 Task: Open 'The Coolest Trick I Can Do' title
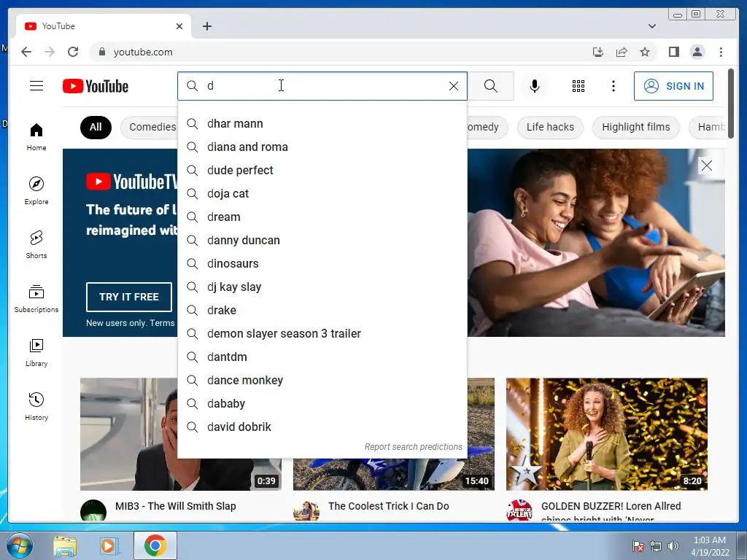point(388,506)
